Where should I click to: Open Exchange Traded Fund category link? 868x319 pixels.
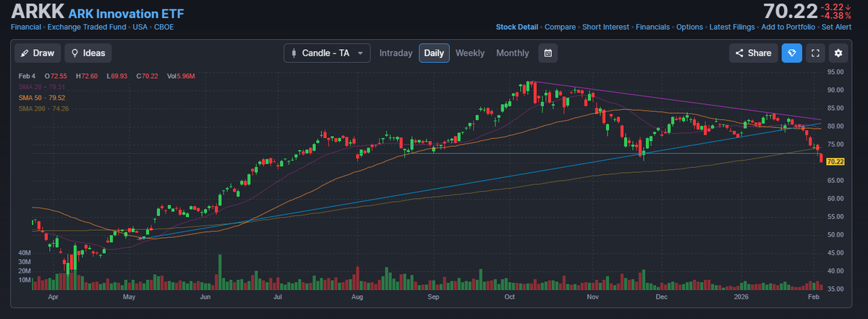pyautogui.click(x=88, y=27)
